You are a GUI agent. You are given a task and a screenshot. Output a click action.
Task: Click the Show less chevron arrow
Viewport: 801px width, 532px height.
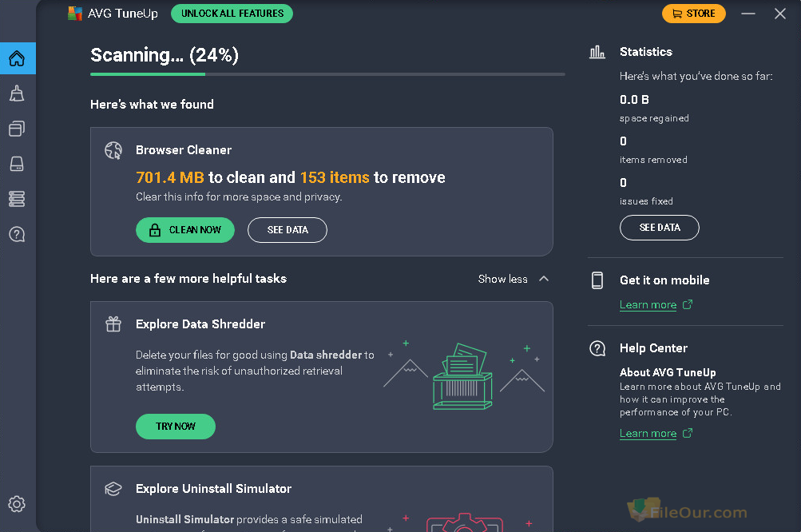tap(544, 279)
